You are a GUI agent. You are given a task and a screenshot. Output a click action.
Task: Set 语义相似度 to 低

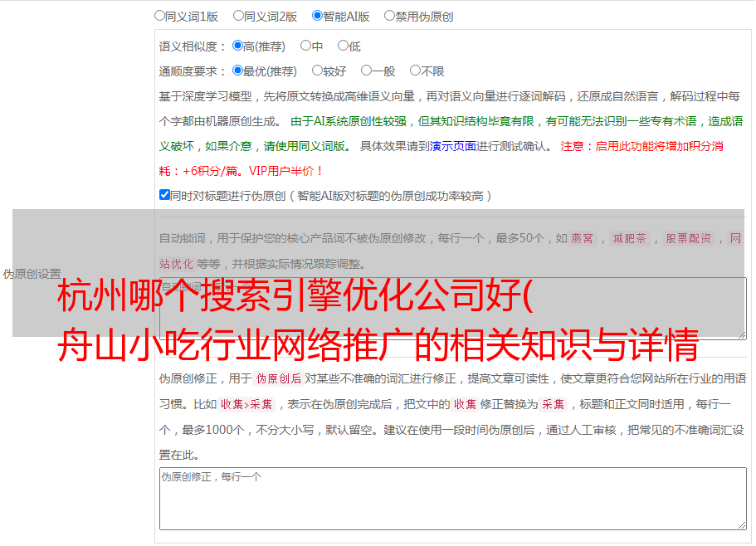tap(343, 46)
